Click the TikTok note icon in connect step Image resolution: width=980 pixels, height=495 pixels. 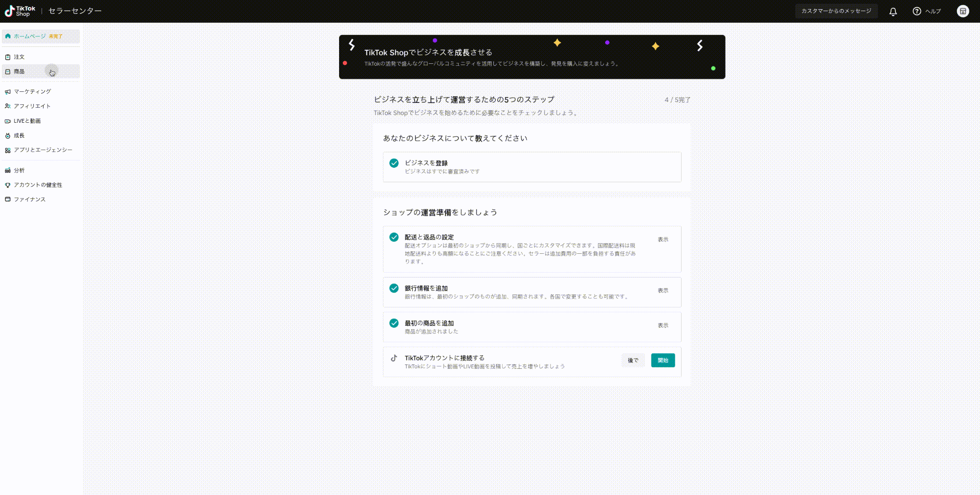coord(394,358)
